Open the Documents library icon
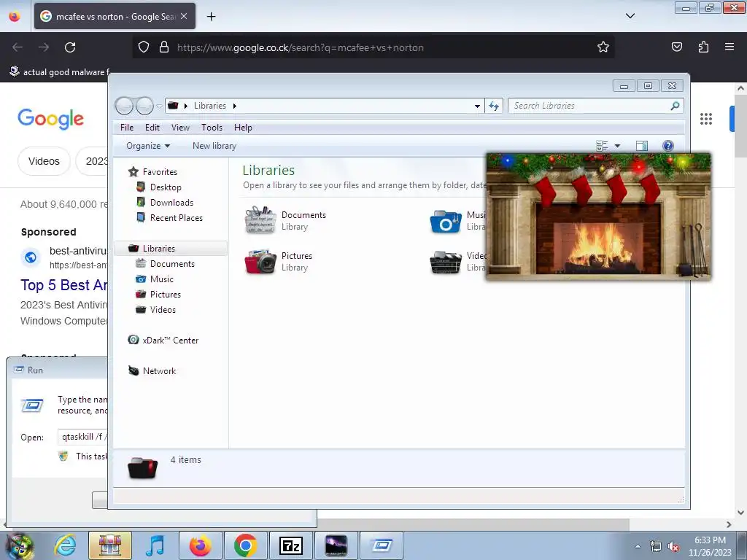Viewport: 747px width, 560px height. click(260, 220)
